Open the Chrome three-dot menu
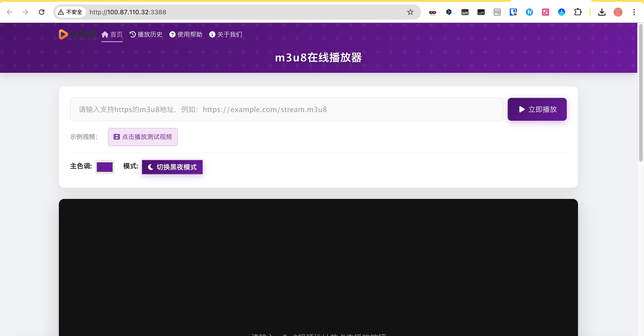This screenshot has width=644, height=336. (634, 12)
